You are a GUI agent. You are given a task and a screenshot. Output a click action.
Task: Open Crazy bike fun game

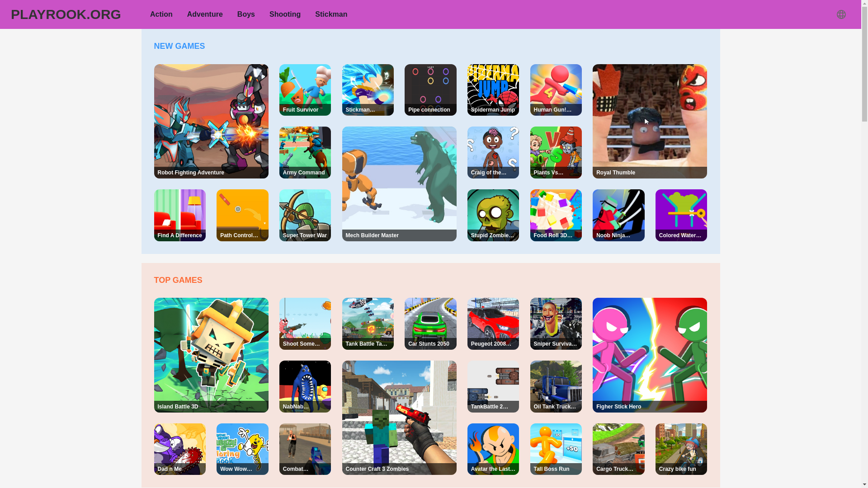tap(681, 449)
